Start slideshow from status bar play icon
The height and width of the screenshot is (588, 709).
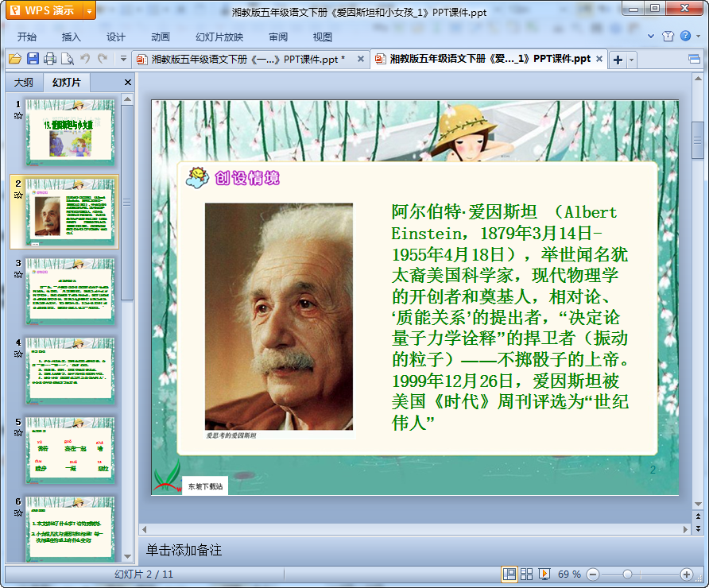(x=544, y=574)
